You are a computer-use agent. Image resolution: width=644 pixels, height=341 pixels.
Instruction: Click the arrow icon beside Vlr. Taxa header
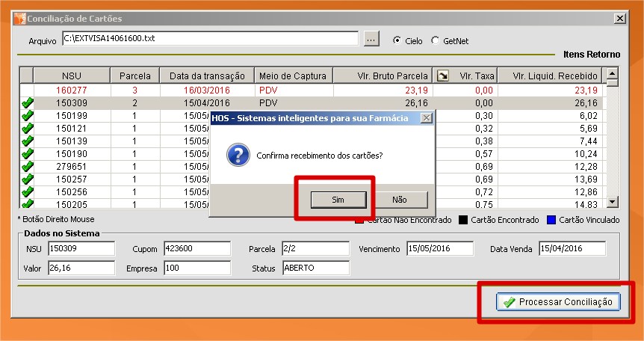point(442,76)
